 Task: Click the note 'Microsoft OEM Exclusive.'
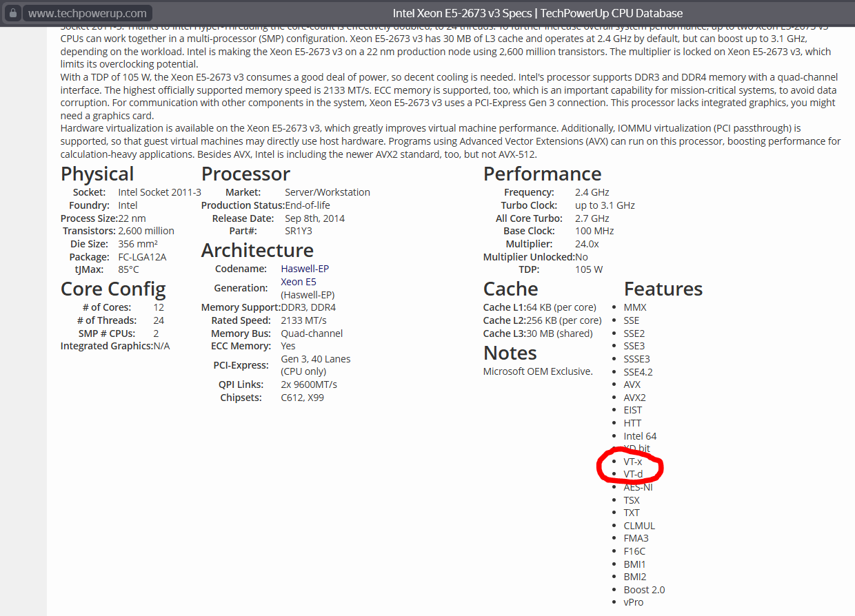[x=538, y=371]
